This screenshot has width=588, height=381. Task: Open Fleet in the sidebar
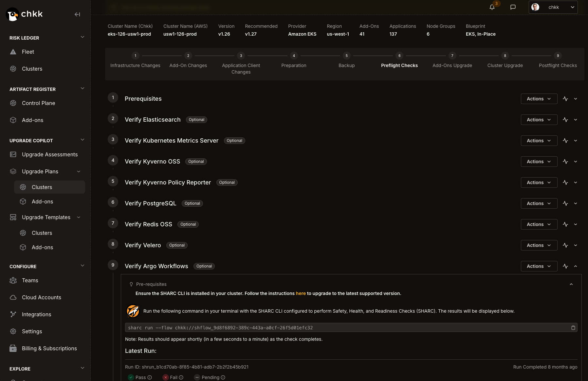(28, 52)
